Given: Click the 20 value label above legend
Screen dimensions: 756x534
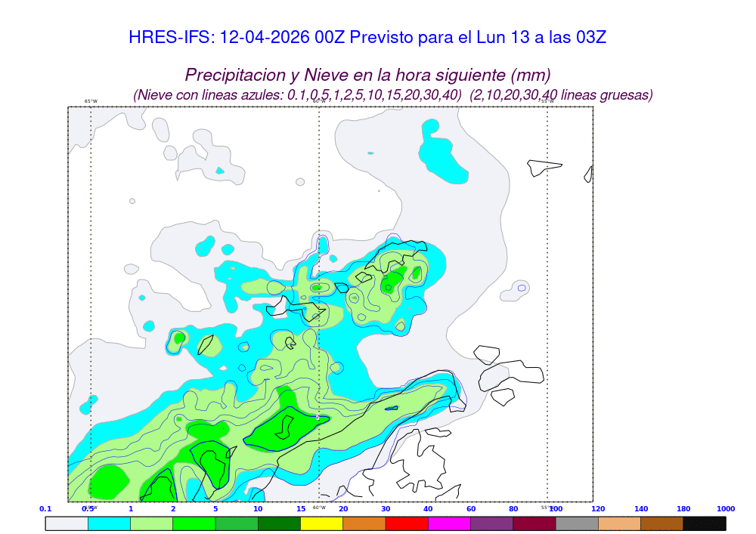Looking at the screenshot, I should [342, 509].
